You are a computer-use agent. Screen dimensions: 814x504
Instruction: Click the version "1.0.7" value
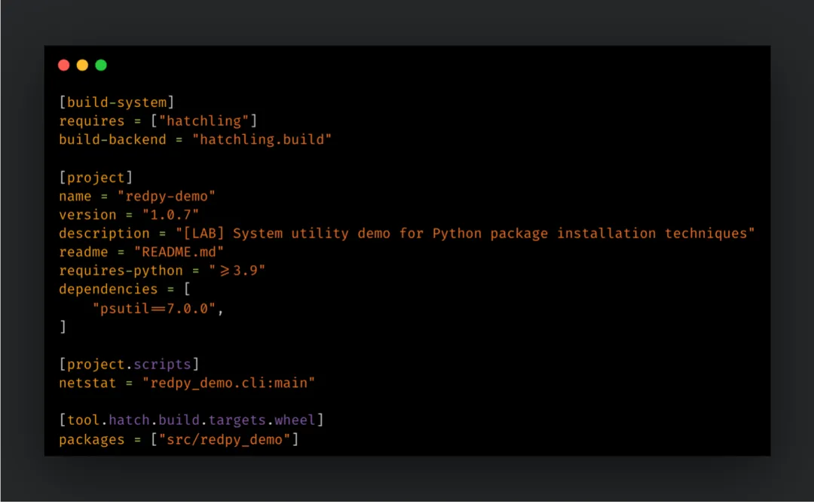171,215
